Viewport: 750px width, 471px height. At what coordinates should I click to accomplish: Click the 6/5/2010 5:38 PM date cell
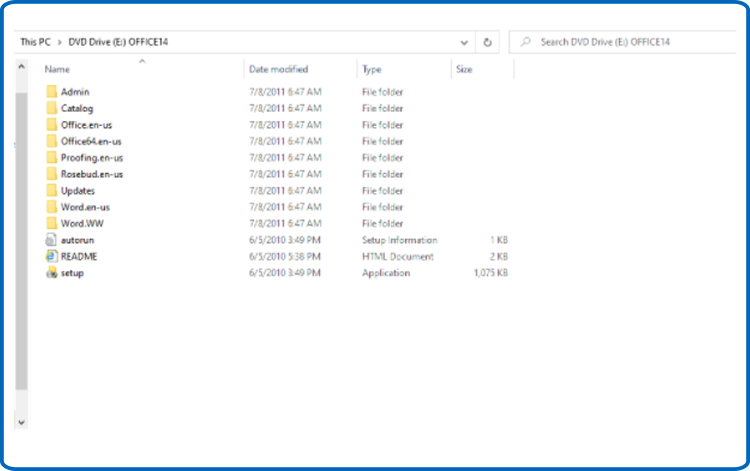285,256
